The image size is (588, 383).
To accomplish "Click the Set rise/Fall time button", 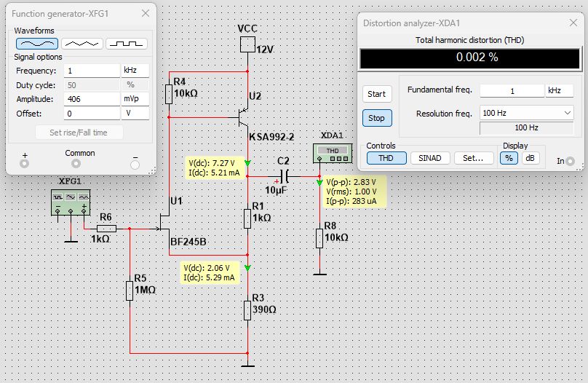I will tap(79, 133).
